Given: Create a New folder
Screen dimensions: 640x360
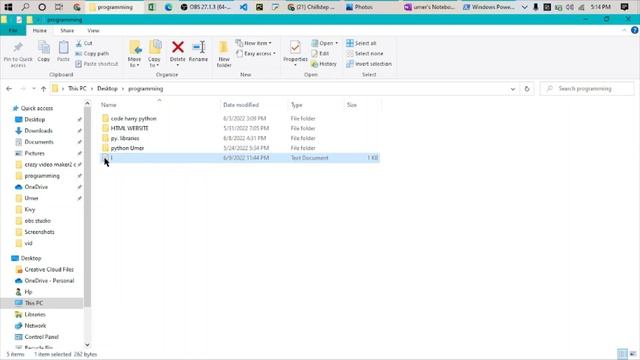Looking at the screenshot, I should [x=224, y=54].
